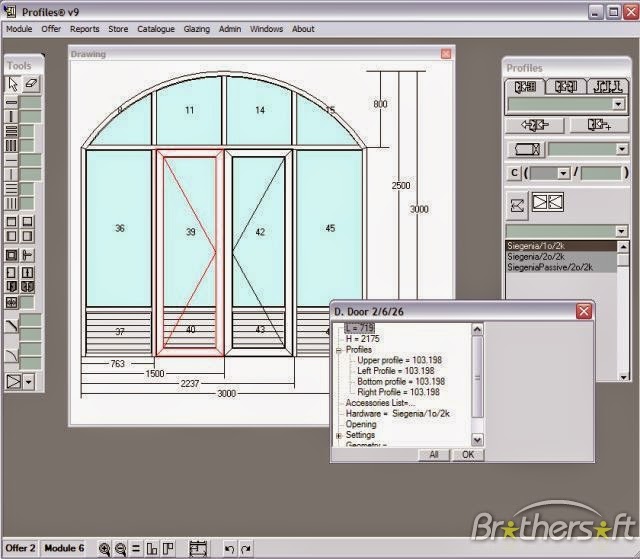Click the Door dialog scrollbar down arrow

[x=477, y=439]
